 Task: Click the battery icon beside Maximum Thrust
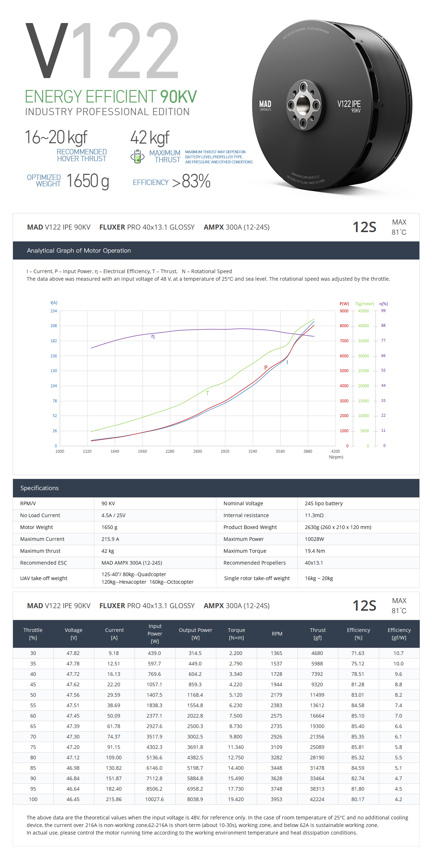137,157
